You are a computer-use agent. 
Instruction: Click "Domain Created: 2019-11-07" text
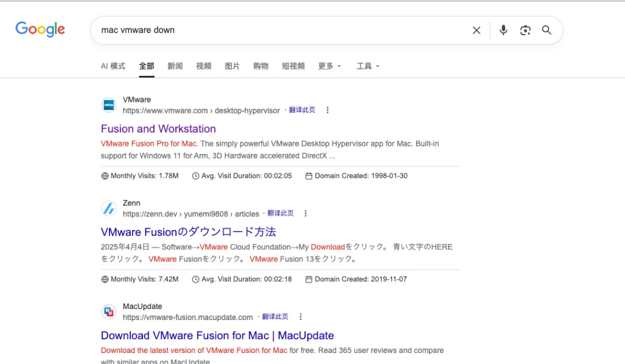(x=361, y=279)
